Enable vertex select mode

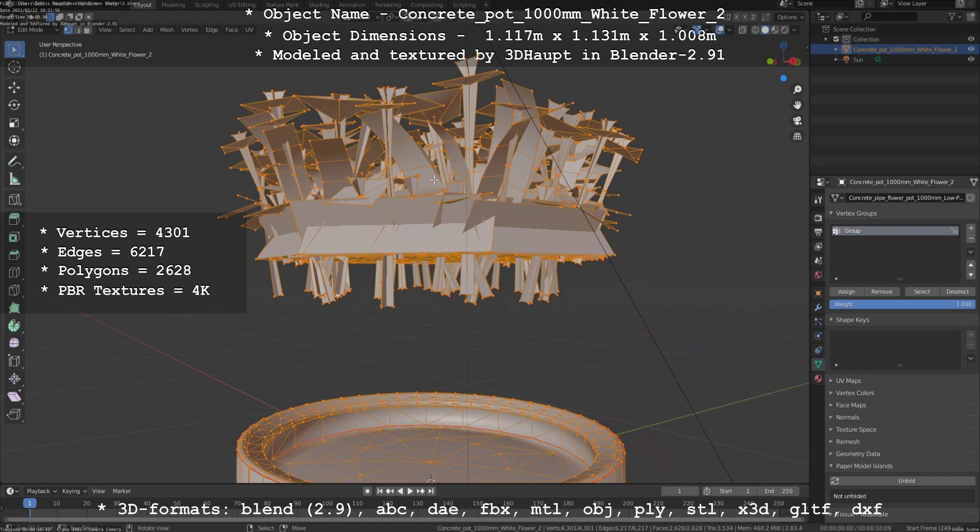(68, 30)
